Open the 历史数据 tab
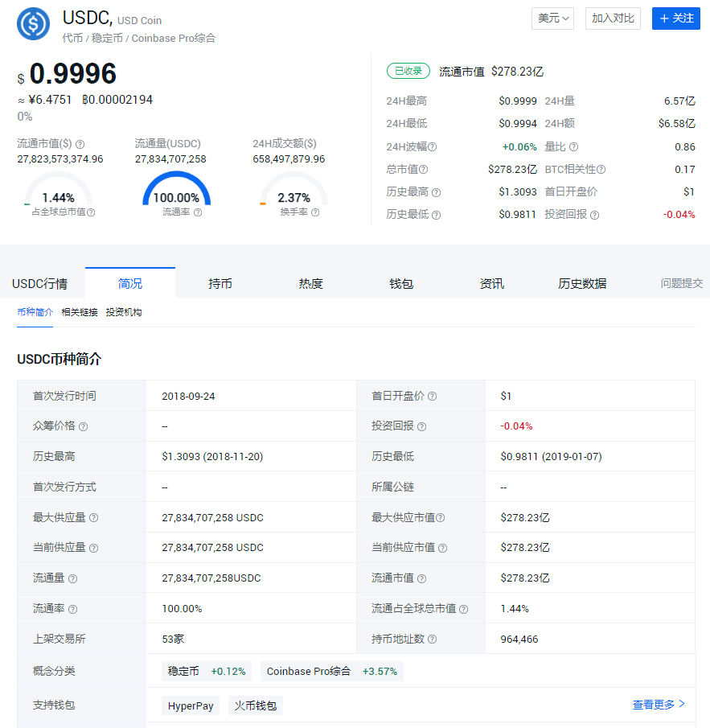 tap(582, 283)
